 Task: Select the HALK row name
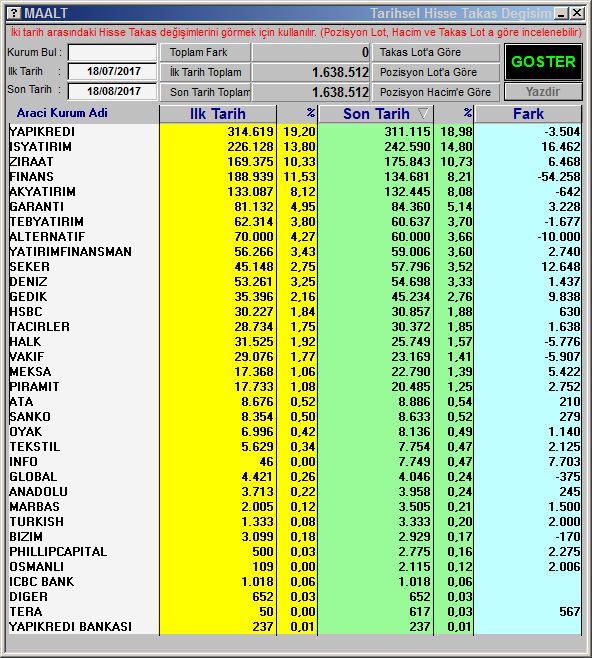pos(25,342)
